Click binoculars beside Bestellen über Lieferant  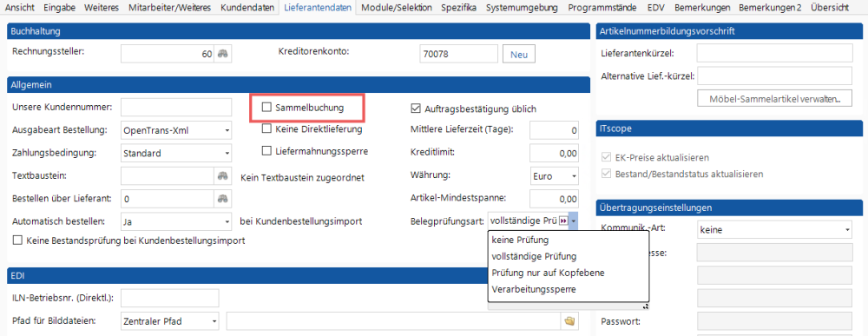coord(222,198)
